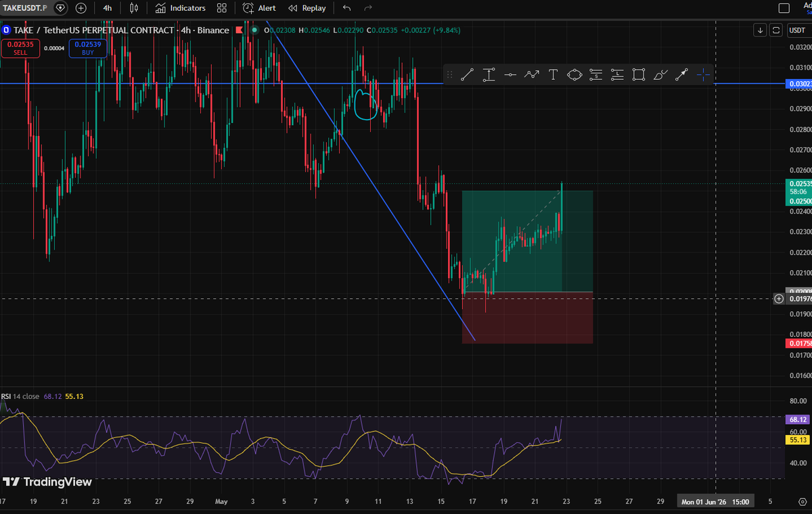Select the blue crosshair cursor tool
The height and width of the screenshot is (514, 812).
704,75
